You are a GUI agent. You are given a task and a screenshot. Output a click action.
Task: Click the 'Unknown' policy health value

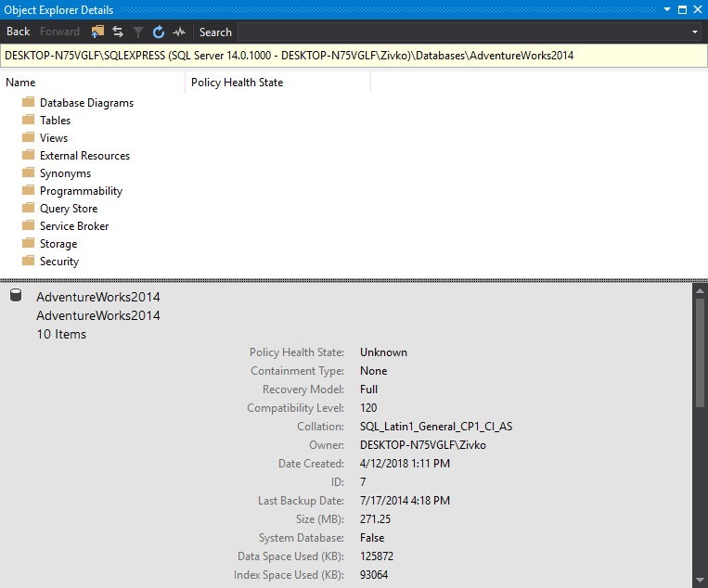click(383, 352)
